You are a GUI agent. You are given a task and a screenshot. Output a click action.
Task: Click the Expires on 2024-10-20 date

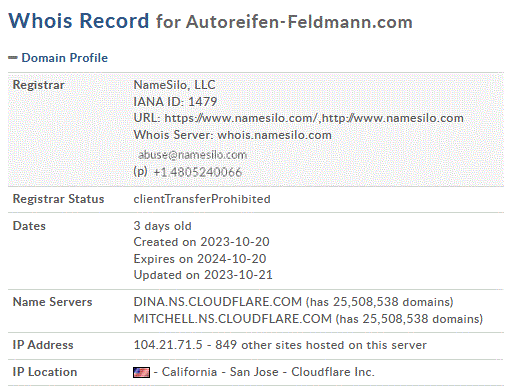click(200, 259)
